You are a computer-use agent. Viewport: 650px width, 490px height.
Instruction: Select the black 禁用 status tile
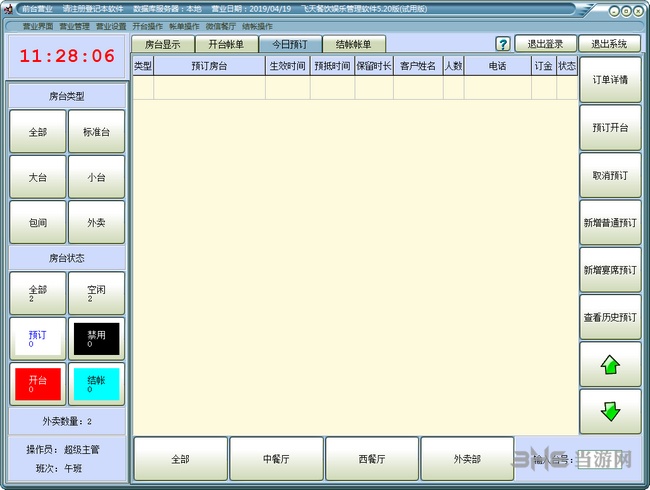click(x=96, y=339)
